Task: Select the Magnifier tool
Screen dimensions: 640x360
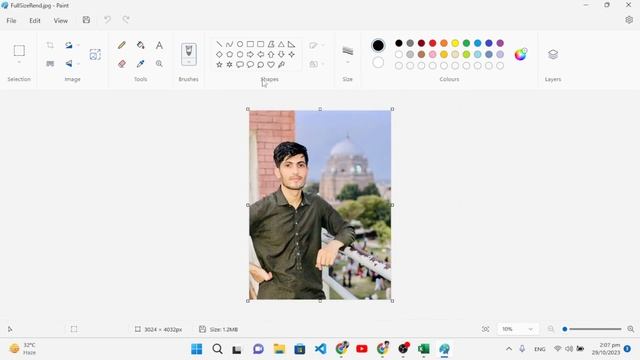Action: [159, 64]
